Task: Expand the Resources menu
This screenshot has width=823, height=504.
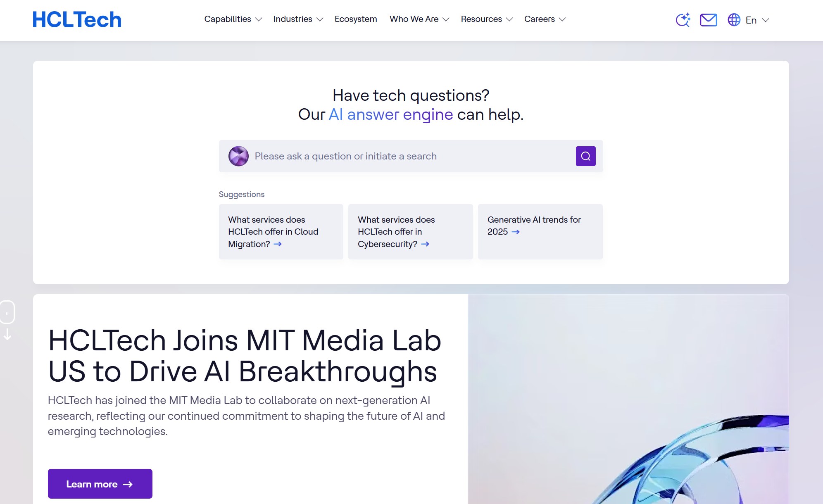Action: click(x=486, y=19)
